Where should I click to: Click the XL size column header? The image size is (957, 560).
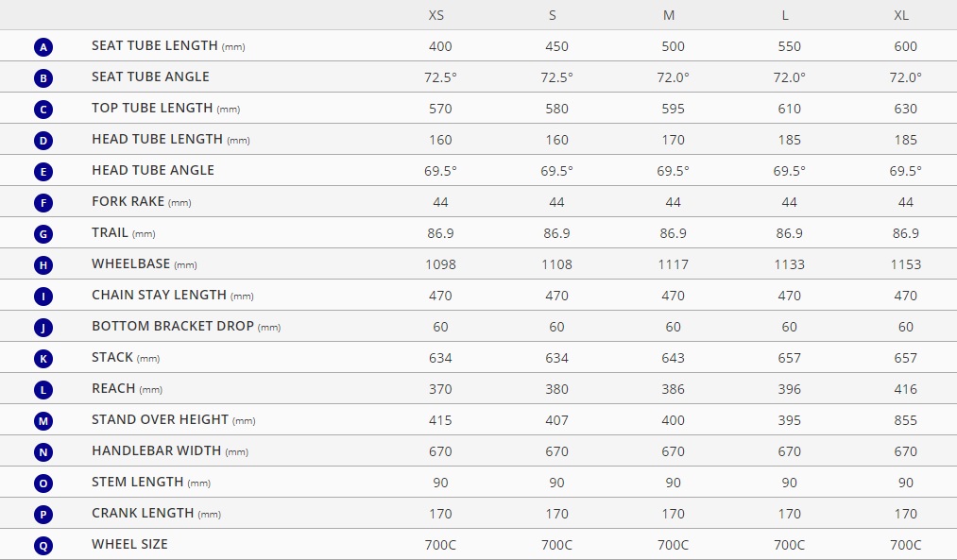click(x=901, y=15)
